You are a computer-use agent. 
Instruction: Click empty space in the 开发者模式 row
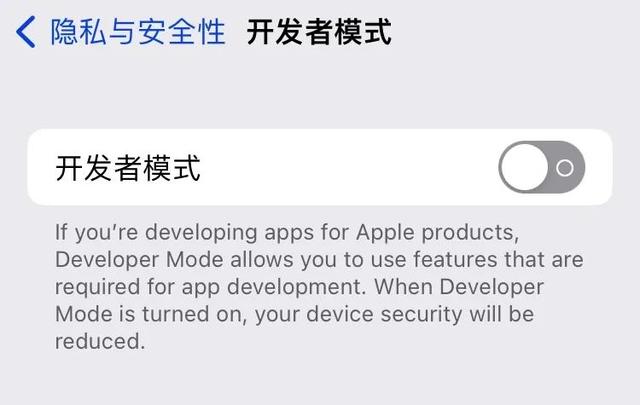click(x=347, y=167)
